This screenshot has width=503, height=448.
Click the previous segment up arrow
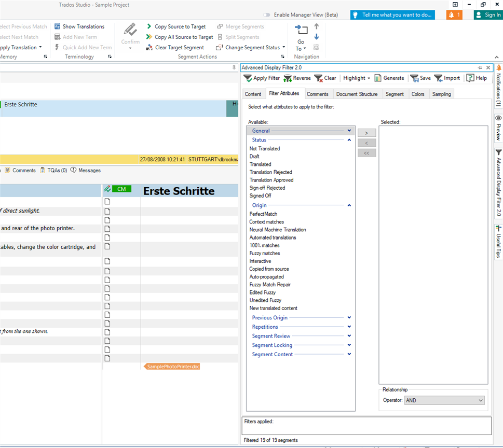[316, 26]
